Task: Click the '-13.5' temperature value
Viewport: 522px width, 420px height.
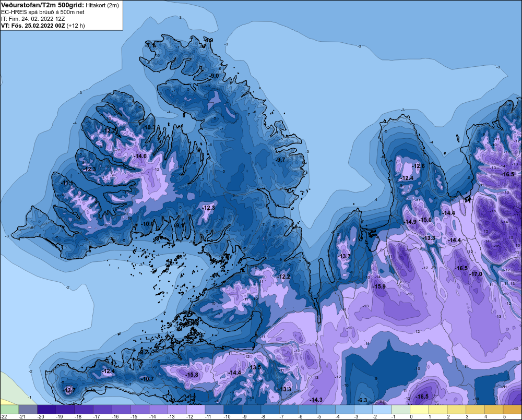Action: coord(255,367)
